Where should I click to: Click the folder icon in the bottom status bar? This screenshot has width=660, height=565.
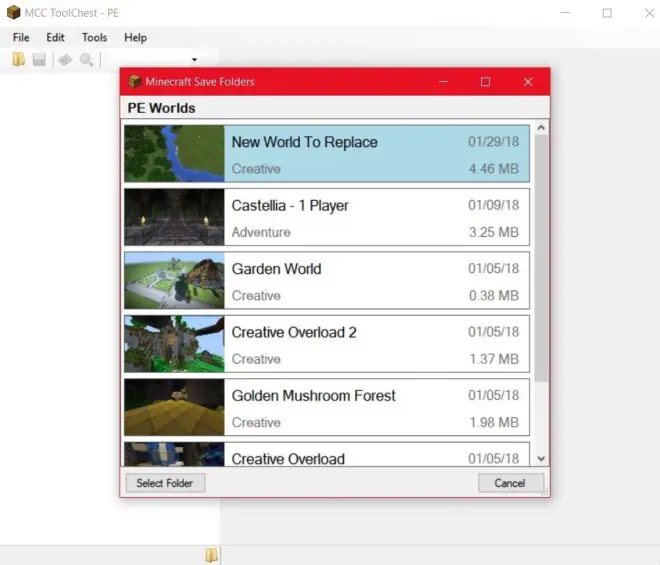point(211,555)
